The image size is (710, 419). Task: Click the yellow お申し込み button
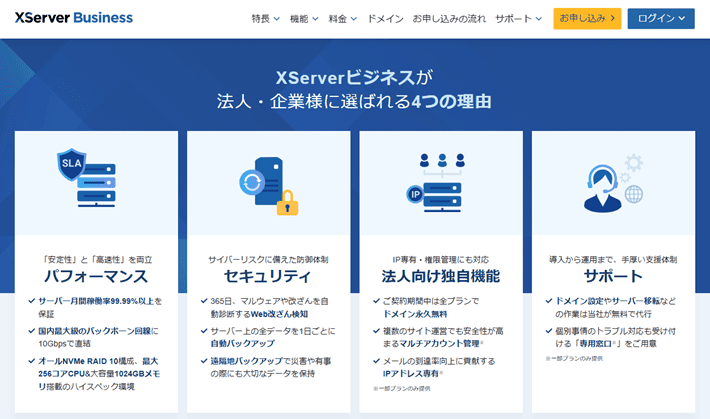[587, 19]
